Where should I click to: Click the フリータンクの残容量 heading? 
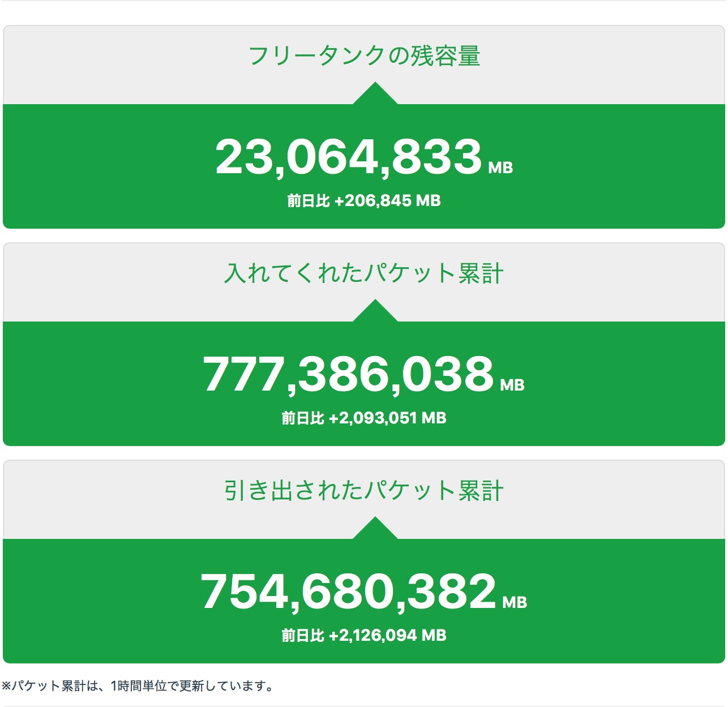click(x=364, y=56)
